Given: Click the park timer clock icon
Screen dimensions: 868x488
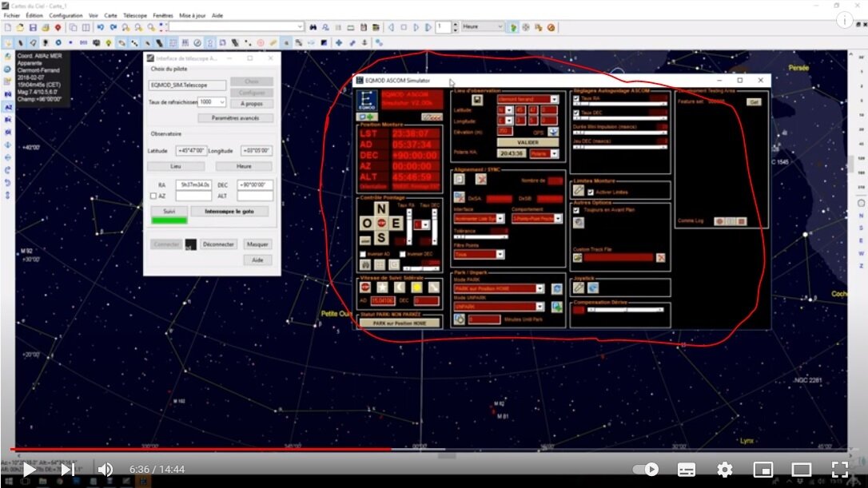Looking at the screenshot, I should point(460,319).
